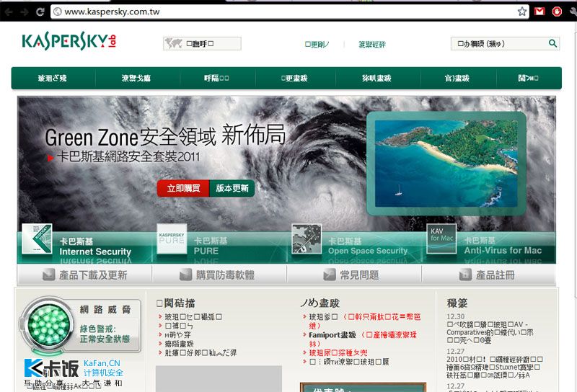Open the sixth green navigation menu item

coord(457,78)
